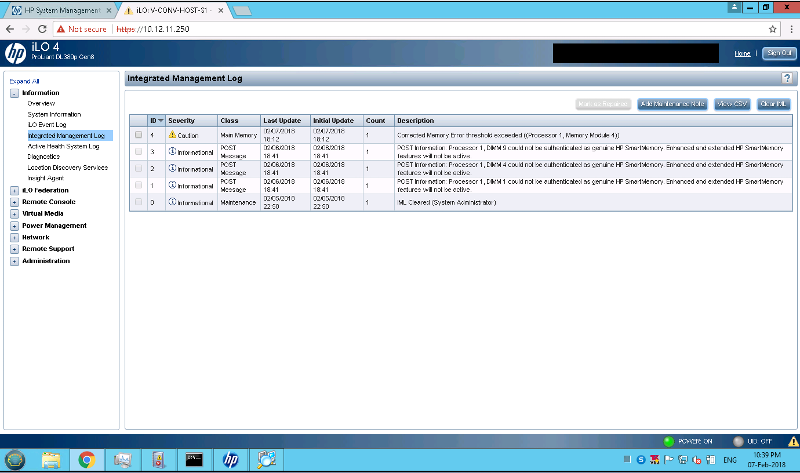Viewport: 800px width, 473px height.
Task: Open iLO Event Log in the navigation
Action: pos(47,125)
